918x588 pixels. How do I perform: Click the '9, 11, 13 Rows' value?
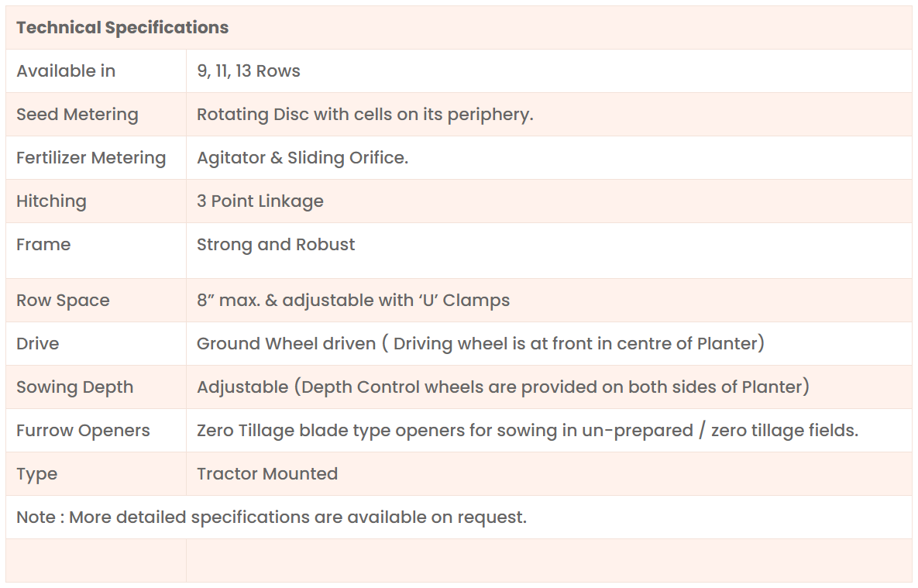[x=249, y=71]
